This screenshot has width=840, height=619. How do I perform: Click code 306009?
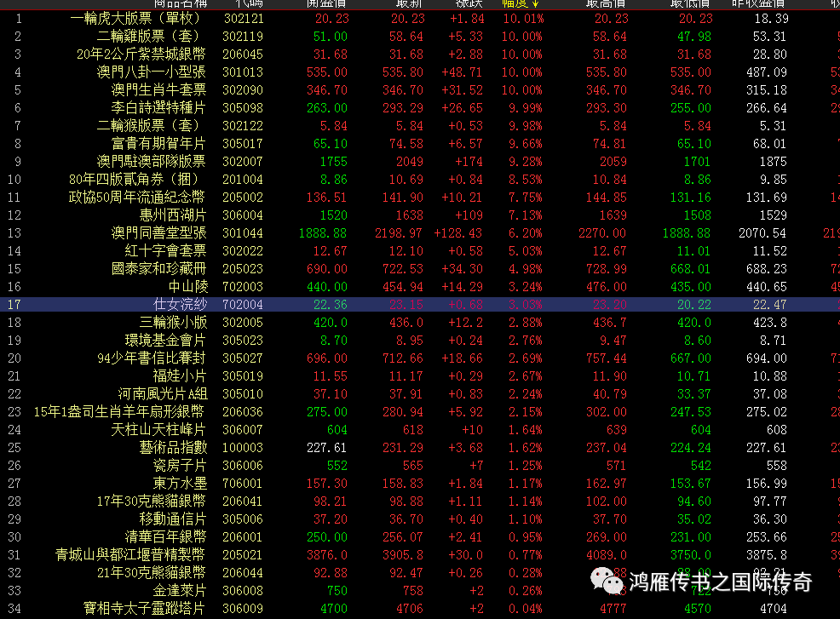point(243,609)
